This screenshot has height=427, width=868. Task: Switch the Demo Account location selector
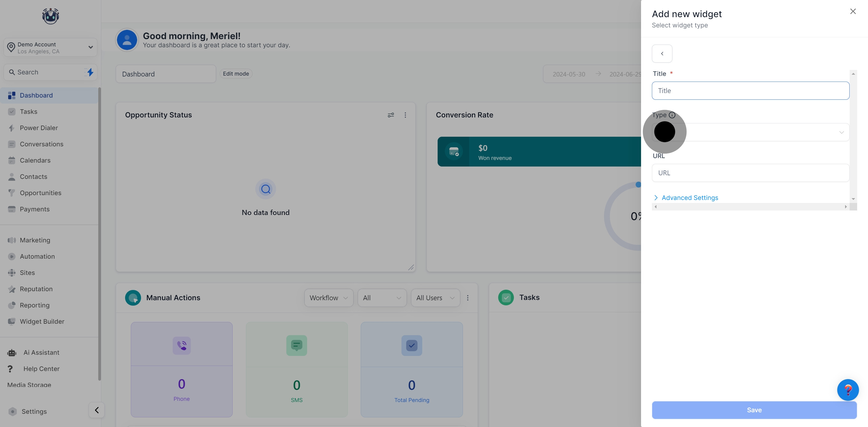pos(50,48)
